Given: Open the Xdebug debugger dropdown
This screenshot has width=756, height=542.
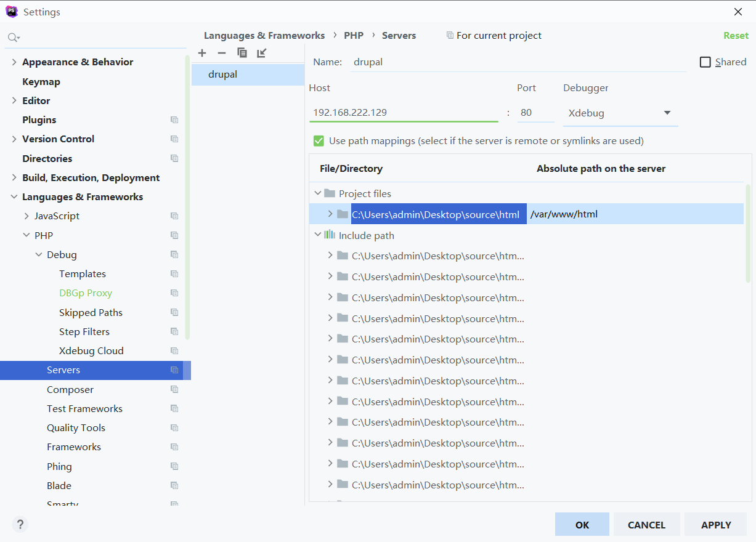Looking at the screenshot, I should [x=620, y=113].
